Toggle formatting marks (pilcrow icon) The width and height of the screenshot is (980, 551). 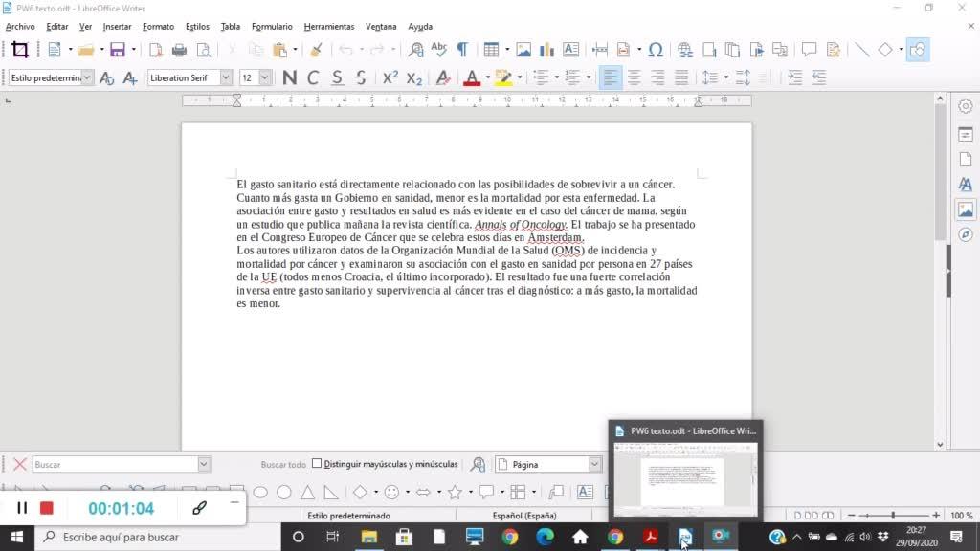coord(462,50)
